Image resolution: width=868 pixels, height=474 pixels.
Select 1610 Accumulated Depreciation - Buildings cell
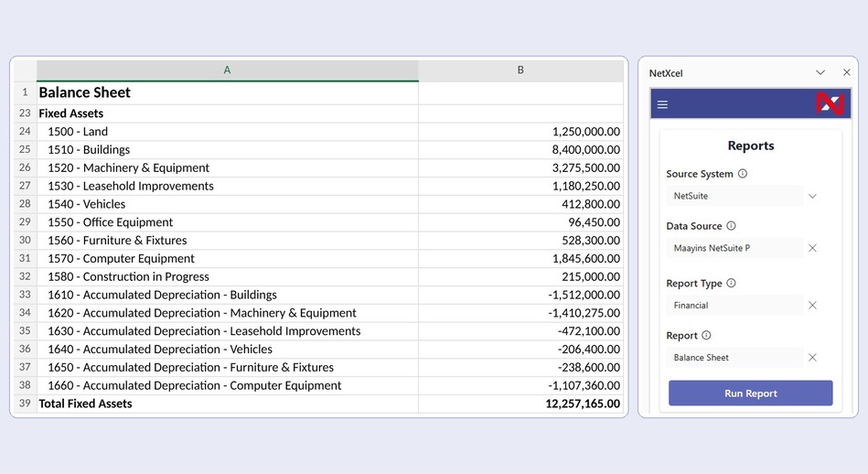(x=228, y=295)
